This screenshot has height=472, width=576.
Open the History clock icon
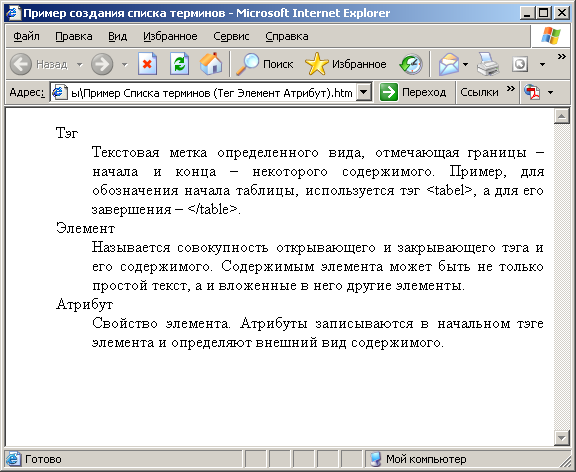[411, 64]
